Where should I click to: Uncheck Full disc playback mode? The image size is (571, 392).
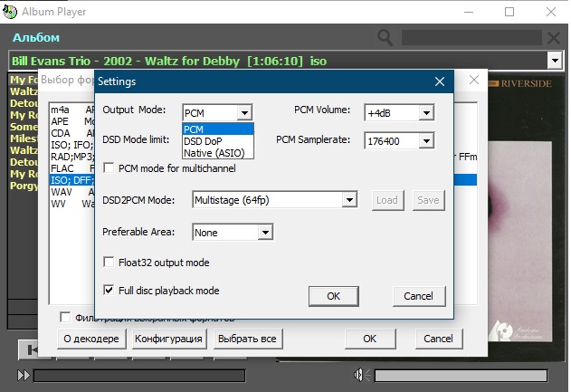pyautogui.click(x=109, y=290)
